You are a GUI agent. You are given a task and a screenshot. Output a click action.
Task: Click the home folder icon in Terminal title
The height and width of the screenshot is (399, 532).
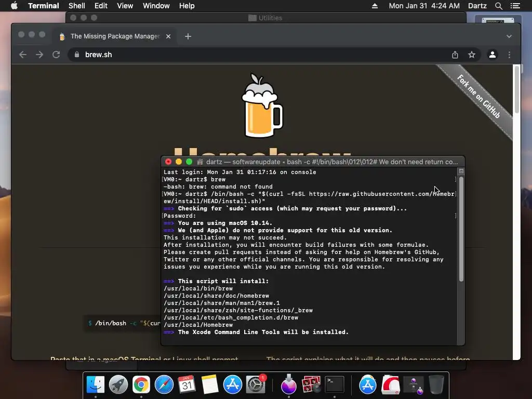(x=200, y=162)
